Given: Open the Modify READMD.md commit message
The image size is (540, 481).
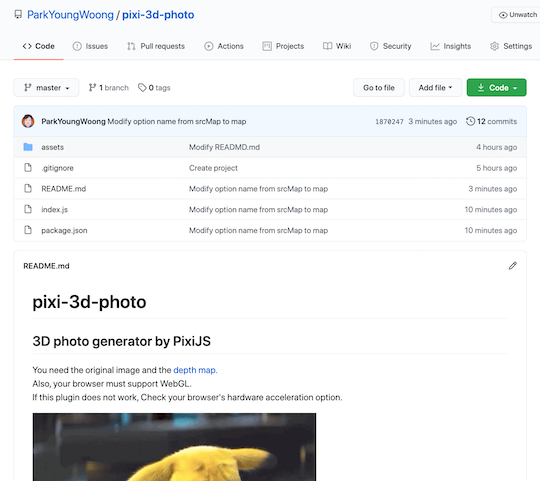Looking at the screenshot, I should (224, 147).
